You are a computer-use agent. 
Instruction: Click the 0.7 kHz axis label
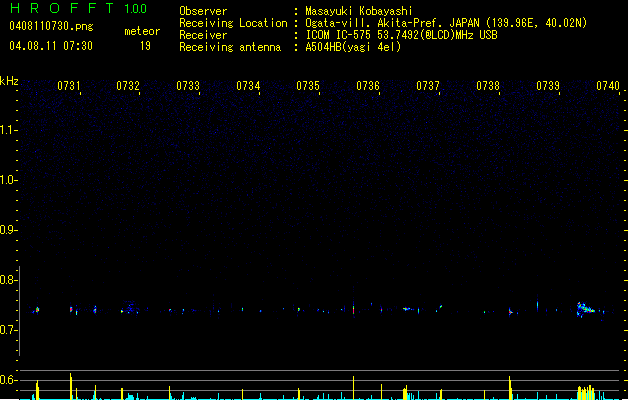8,330
